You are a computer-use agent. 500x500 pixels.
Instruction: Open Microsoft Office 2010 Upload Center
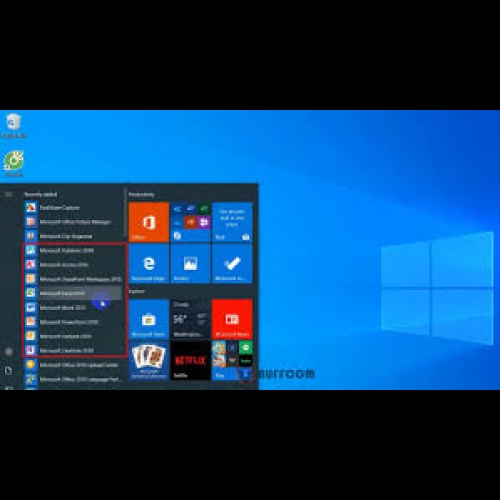coord(73,365)
